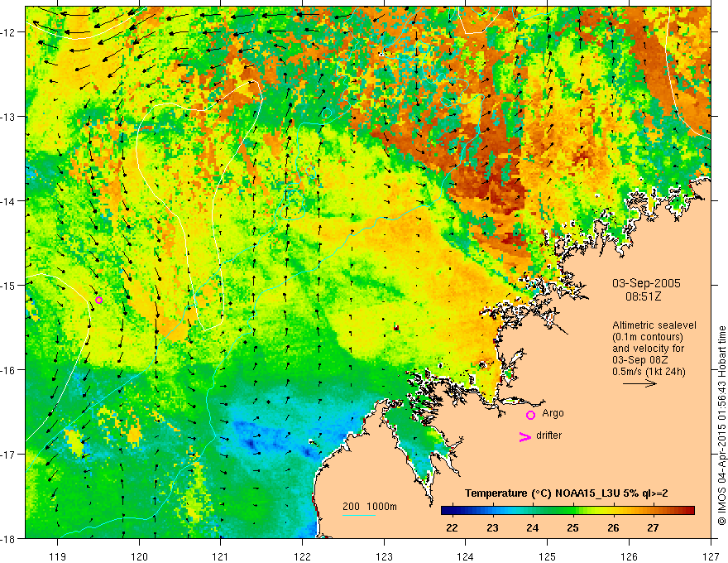Click the magenta drifter legend arrowhead
This screenshot has height=563, width=728.
click(x=524, y=436)
